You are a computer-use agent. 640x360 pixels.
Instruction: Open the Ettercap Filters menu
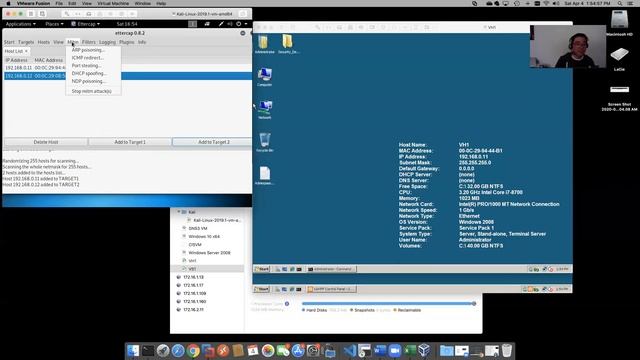pyautogui.click(x=89, y=42)
